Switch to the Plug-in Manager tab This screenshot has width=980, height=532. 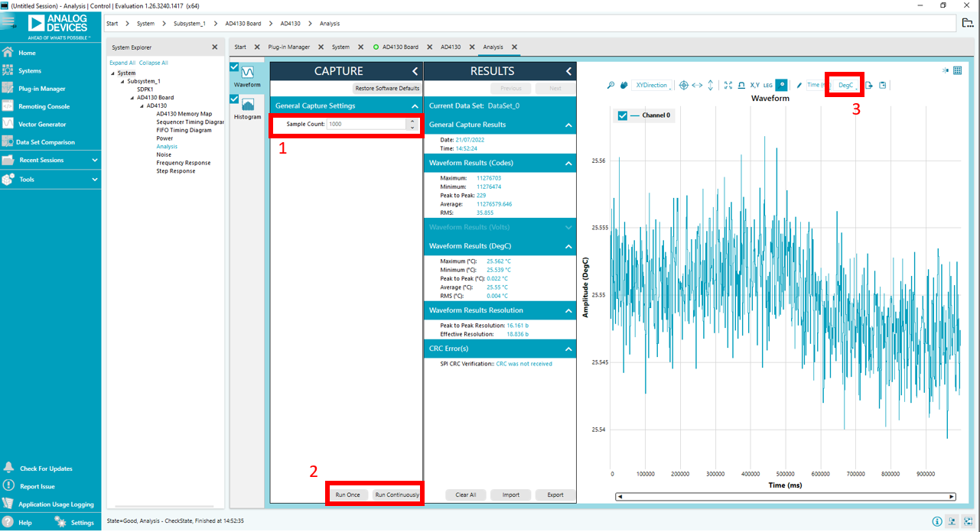[x=288, y=47]
